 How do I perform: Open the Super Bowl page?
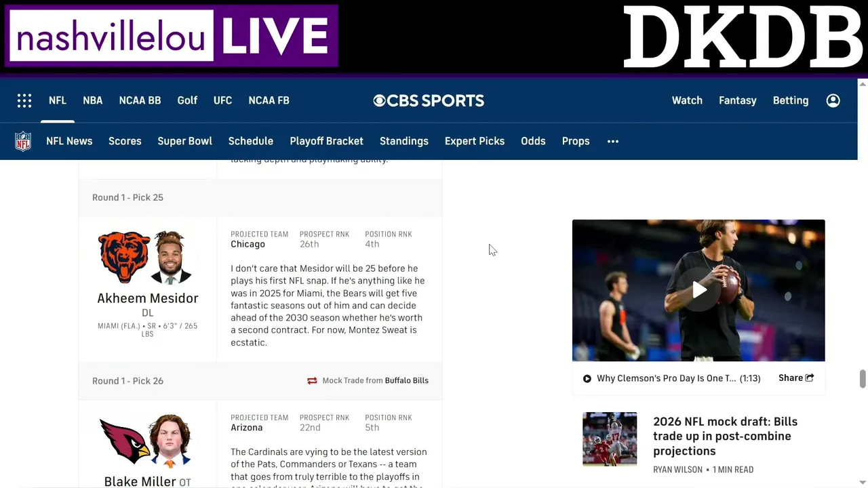[x=185, y=141]
